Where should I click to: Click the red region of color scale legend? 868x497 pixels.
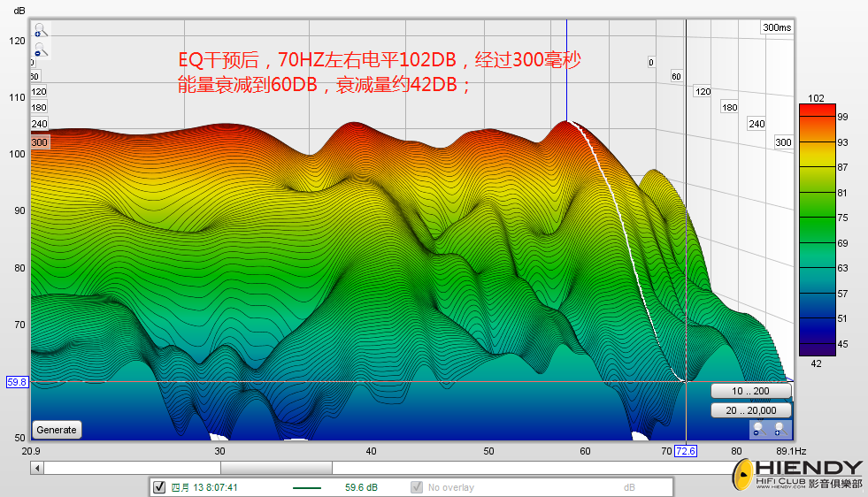[817, 117]
